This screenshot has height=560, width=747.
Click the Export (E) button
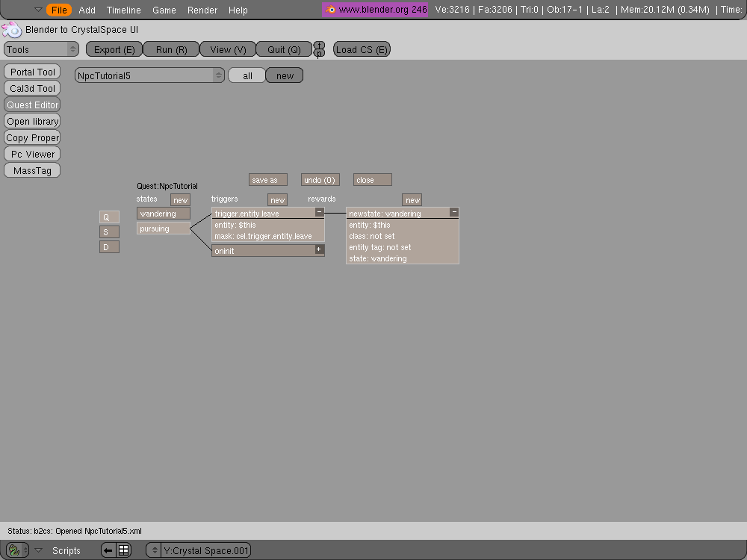click(x=114, y=49)
